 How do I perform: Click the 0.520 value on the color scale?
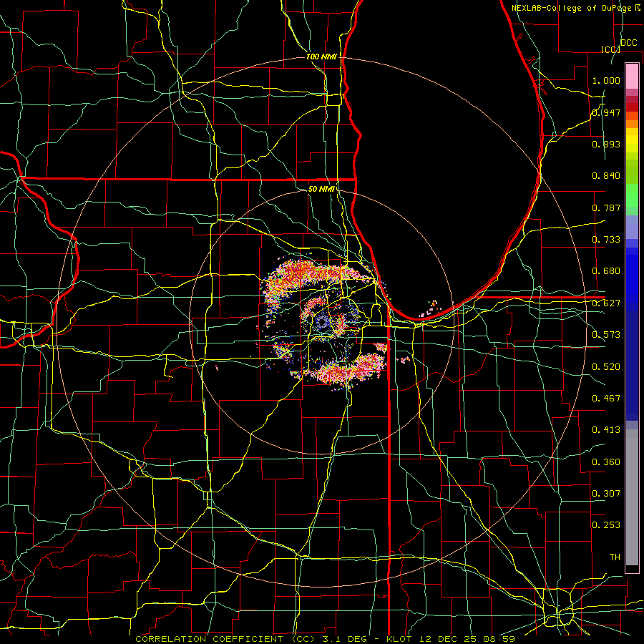606,366
